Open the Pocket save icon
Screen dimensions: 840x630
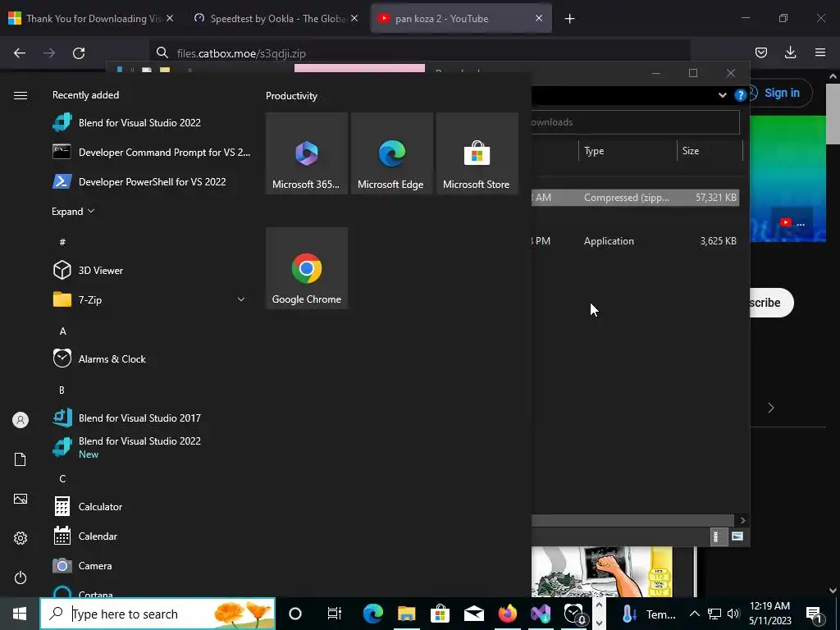[x=760, y=52]
